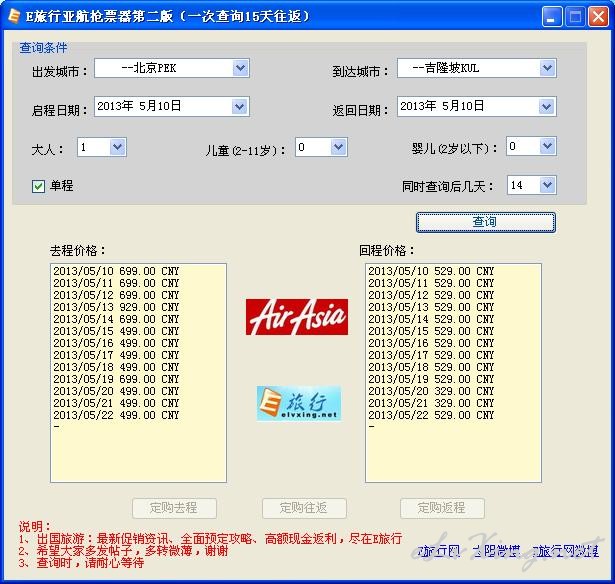Expand the 启程日期 date picker
This screenshot has height=584, width=615.
pos(240,107)
